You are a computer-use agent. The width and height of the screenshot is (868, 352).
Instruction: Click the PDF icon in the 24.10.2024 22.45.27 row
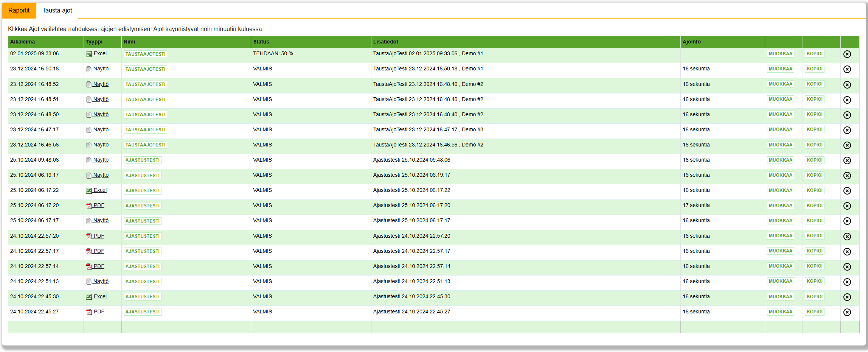pos(89,312)
